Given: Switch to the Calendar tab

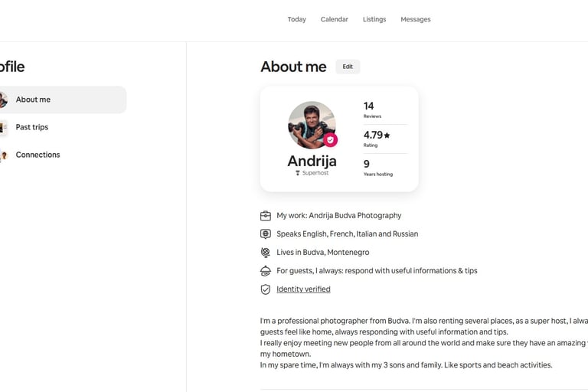Looking at the screenshot, I should [334, 19].
